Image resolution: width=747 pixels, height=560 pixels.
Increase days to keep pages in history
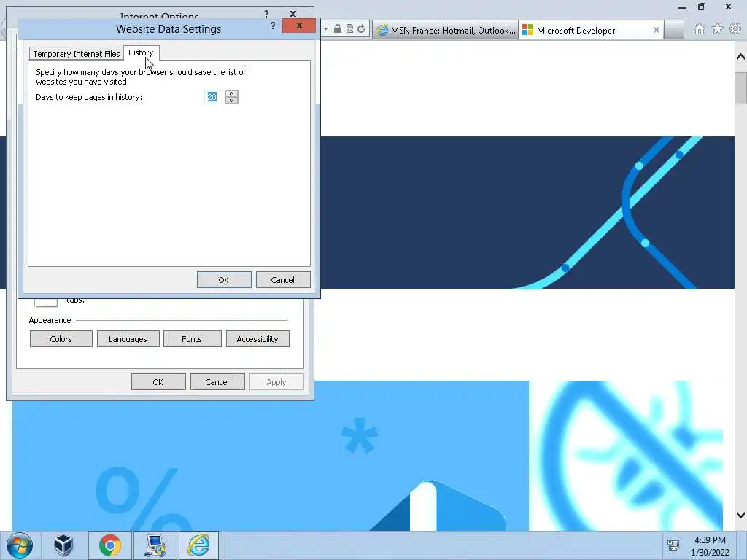231,93
